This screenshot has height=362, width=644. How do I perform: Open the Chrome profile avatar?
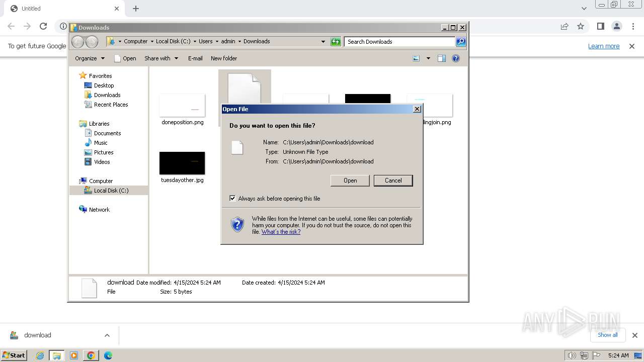point(616,26)
